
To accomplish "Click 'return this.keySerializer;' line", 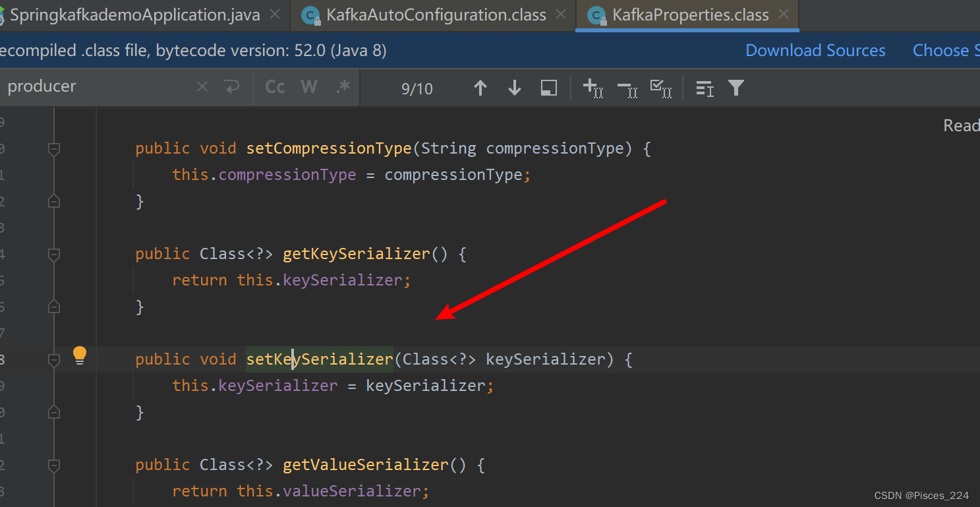I will coord(291,280).
